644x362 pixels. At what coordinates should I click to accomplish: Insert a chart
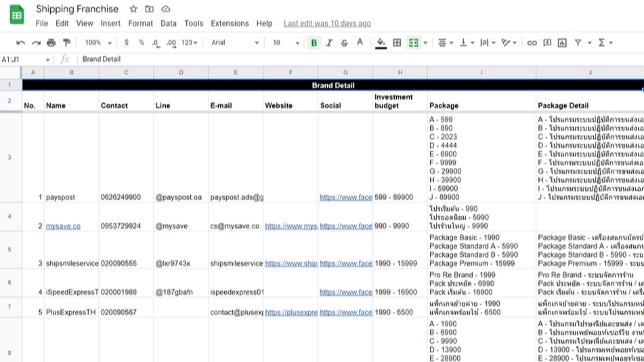(562, 43)
